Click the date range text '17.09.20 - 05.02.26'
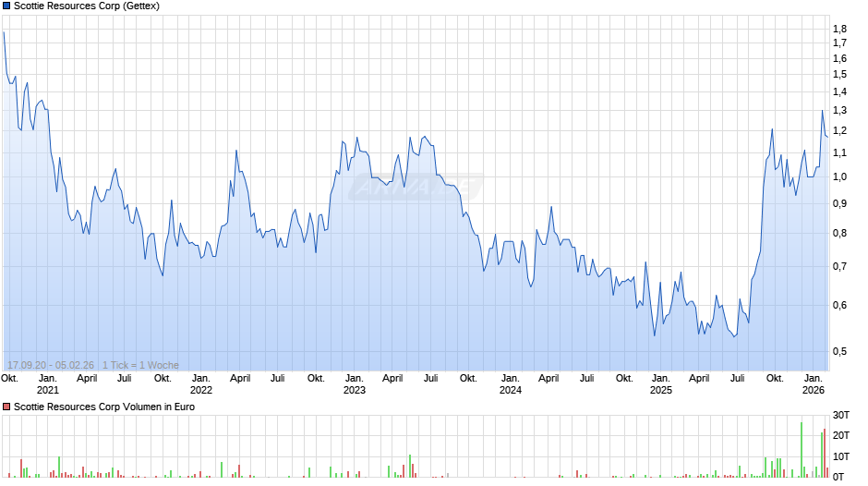This screenshot has height=486, width=868. 51,365
